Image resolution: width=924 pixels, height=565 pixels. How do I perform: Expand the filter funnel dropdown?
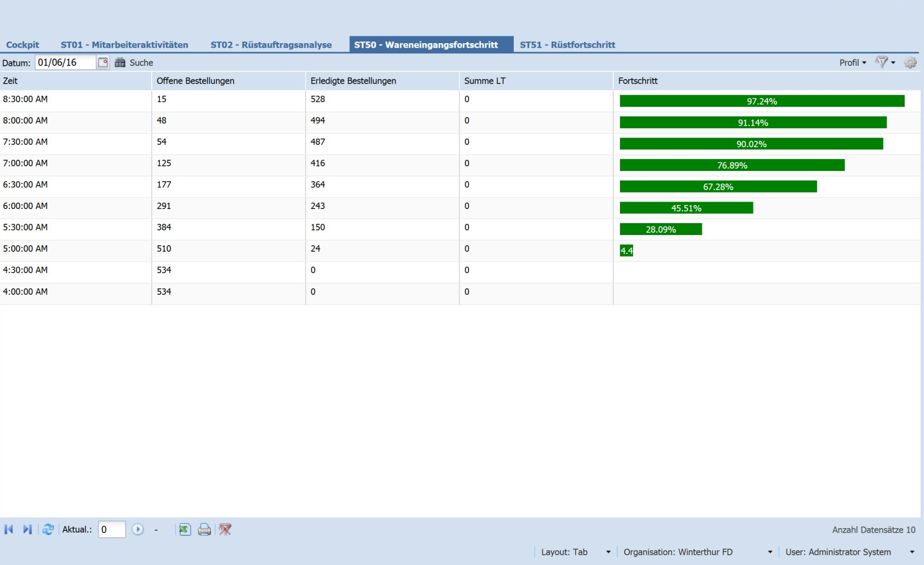point(885,62)
